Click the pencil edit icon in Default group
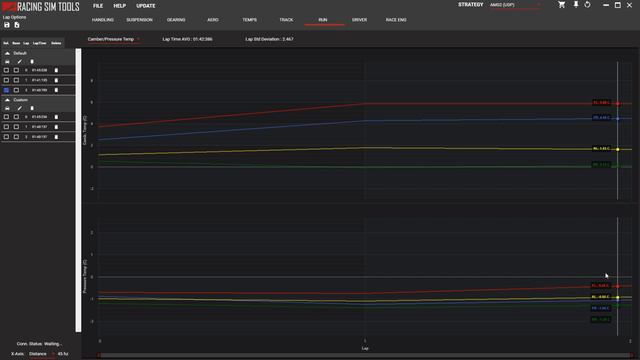The height and width of the screenshot is (360, 640). pyautogui.click(x=19, y=62)
